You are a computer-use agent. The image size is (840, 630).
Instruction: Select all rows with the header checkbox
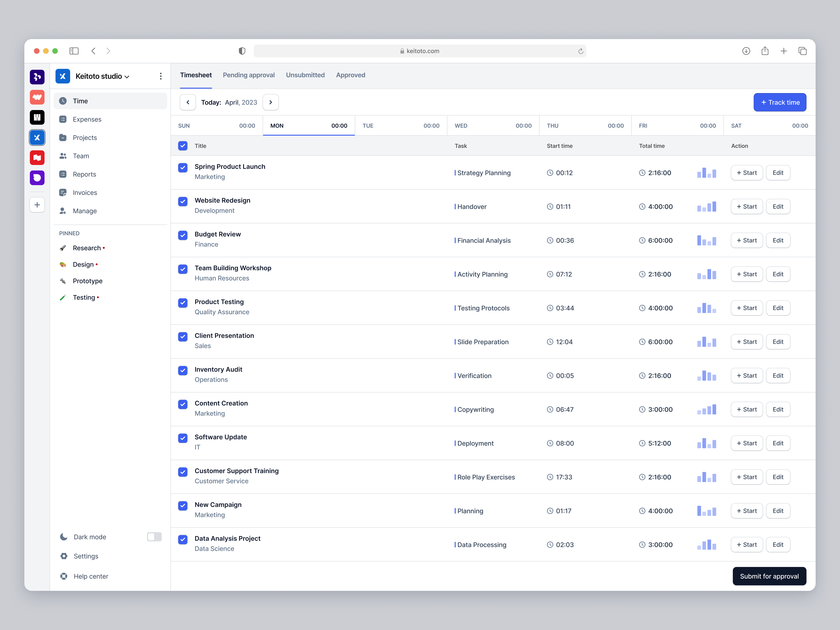click(183, 146)
